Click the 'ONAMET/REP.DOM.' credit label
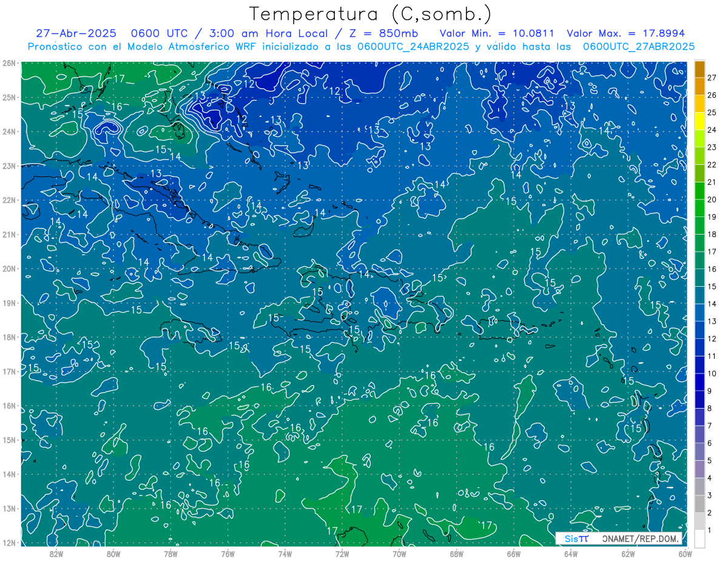 pyautogui.click(x=641, y=538)
